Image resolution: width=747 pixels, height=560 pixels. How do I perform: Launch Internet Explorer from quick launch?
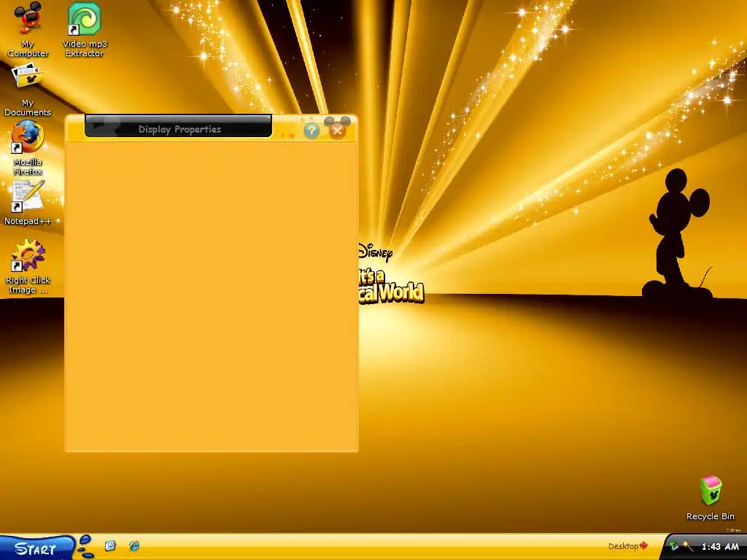(134, 545)
